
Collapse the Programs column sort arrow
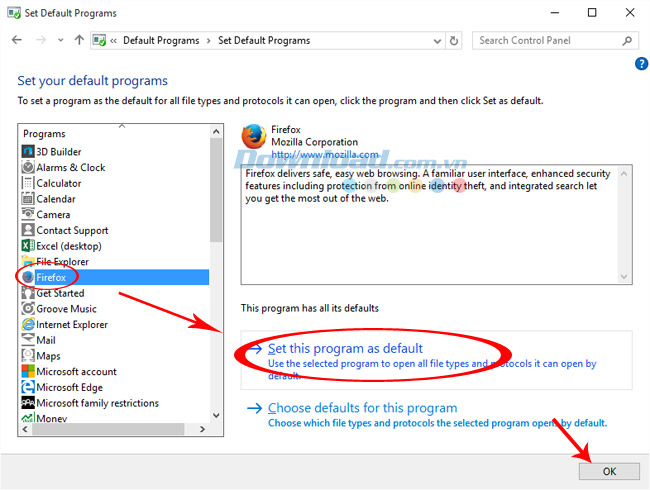(x=122, y=126)
